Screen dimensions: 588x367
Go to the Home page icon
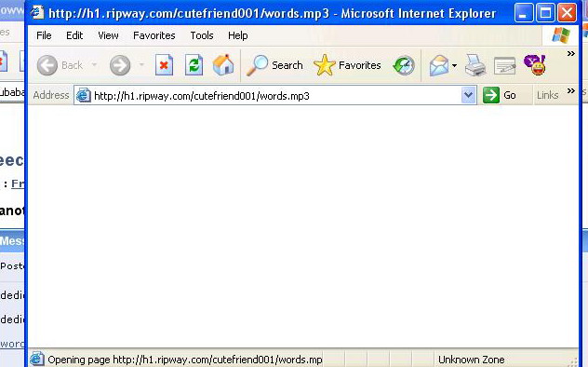click(223, 65)
